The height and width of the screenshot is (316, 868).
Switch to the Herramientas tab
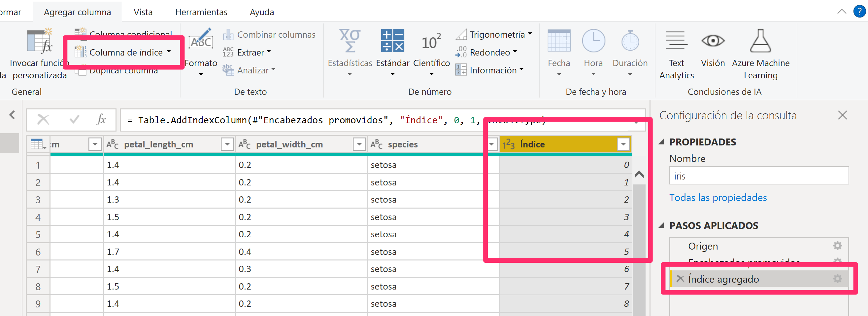201,12
